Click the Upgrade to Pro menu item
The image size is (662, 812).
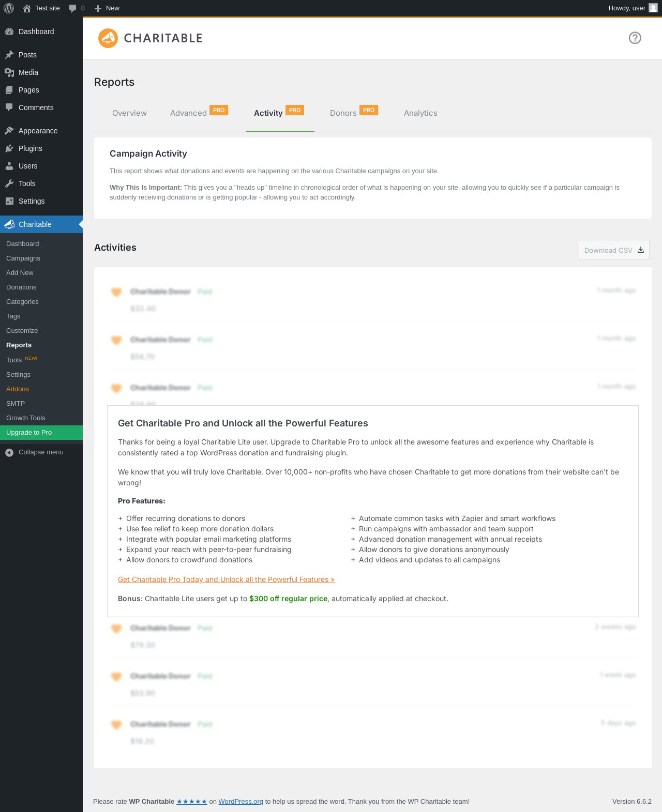click(41, 433)
